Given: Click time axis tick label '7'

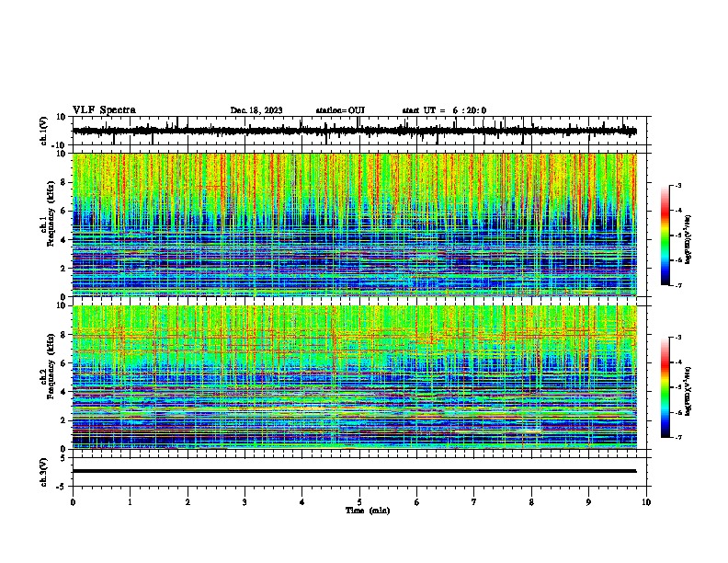Looking at the screenshot, I should (x=474, y=502).
